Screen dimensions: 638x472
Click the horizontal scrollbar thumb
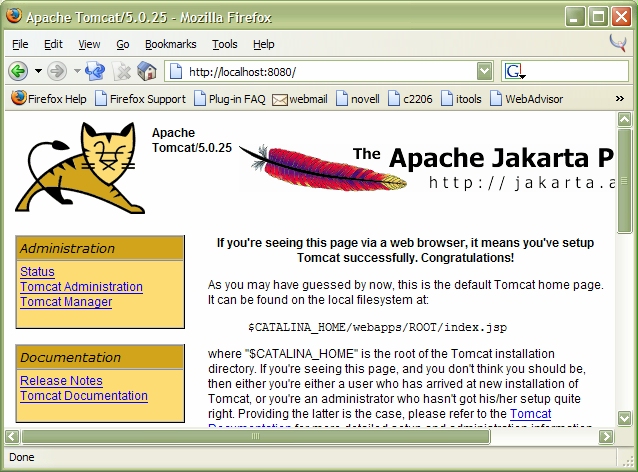tap(256, 437)
